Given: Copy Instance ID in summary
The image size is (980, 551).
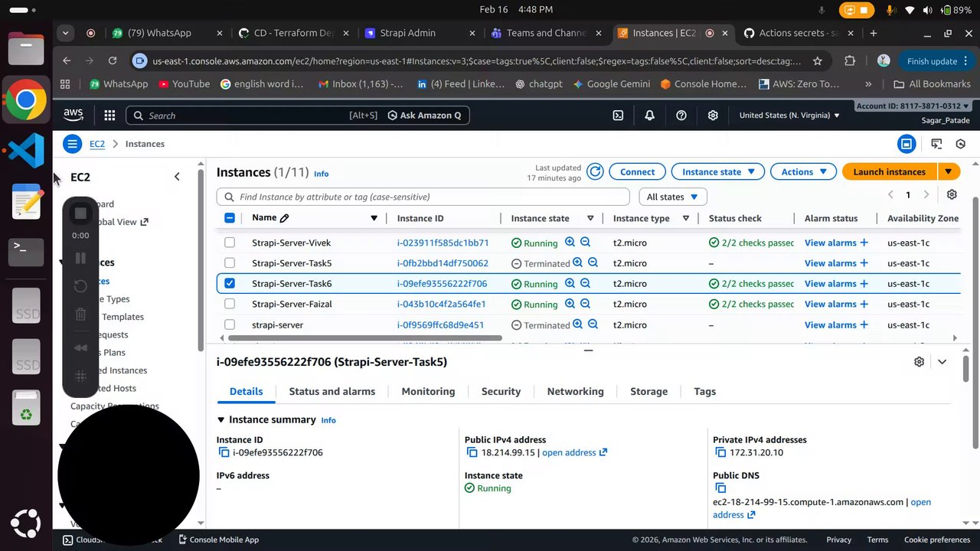Looking at the screenshot, I should click(224, 452).
